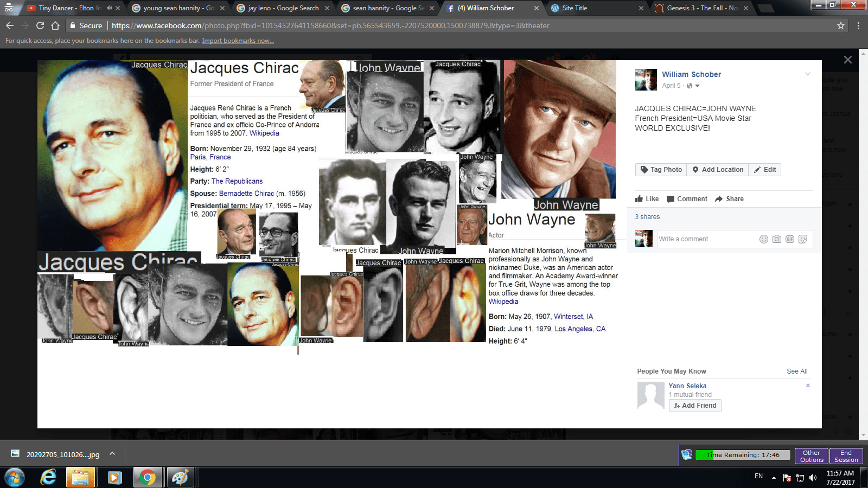Open the sticker picker in comment box

point(803,239)
